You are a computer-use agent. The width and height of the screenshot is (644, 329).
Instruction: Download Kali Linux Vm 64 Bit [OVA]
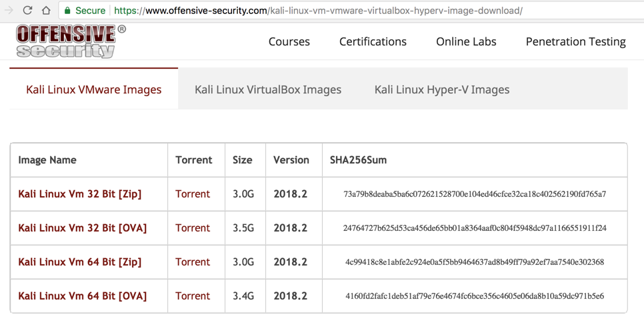click(83, 296)
